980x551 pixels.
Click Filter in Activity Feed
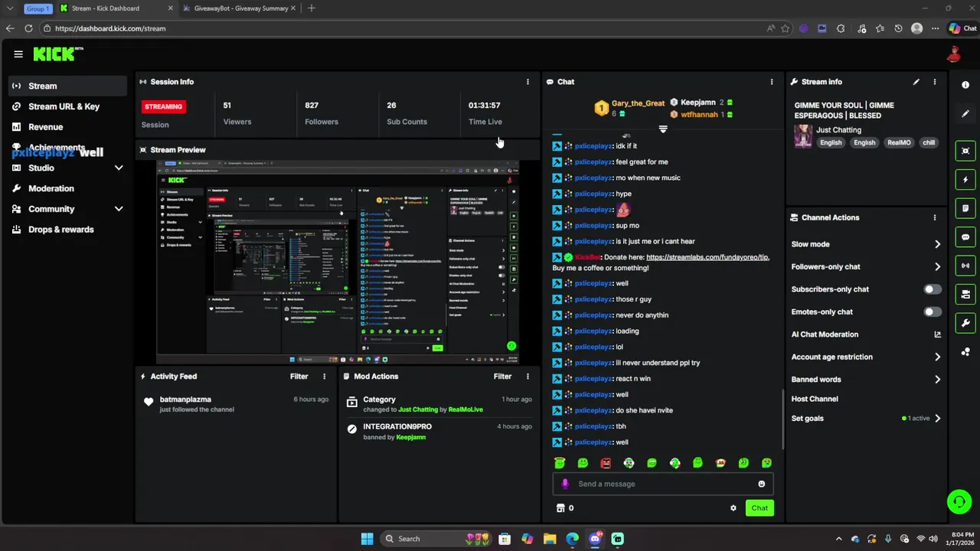(x=299, y=377)
